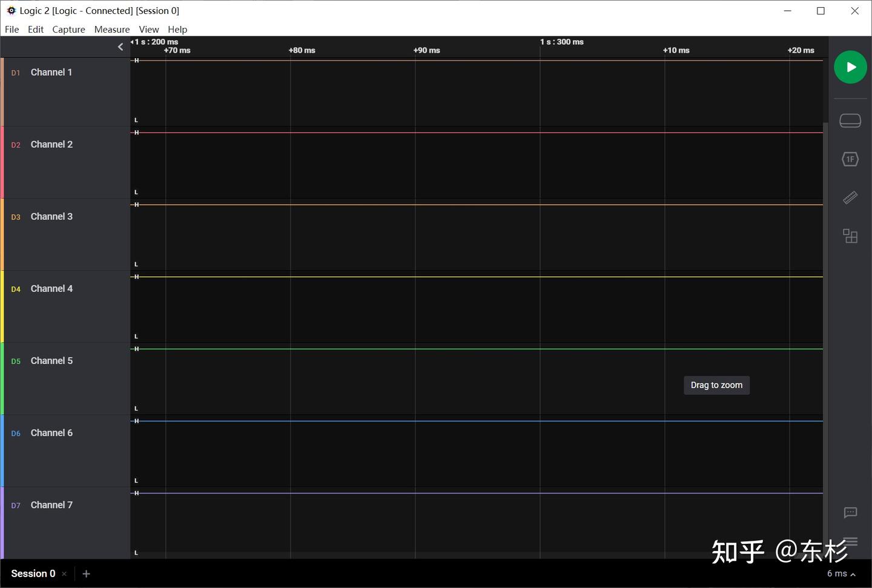This screenshot has height=588, width=872.
Task: Select the Channel 4 label
Action: click(x=51, y=288)
